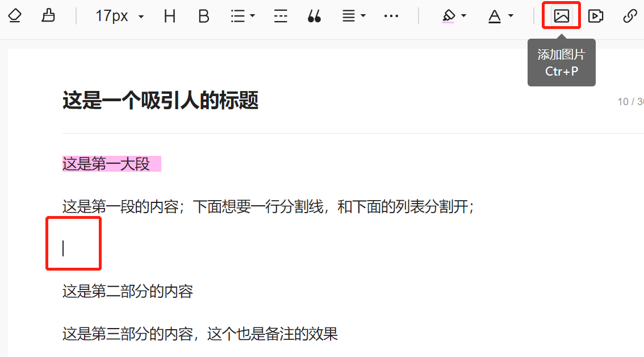Apply the highlight background color
The image size is (644, 357).
point(449,16)
